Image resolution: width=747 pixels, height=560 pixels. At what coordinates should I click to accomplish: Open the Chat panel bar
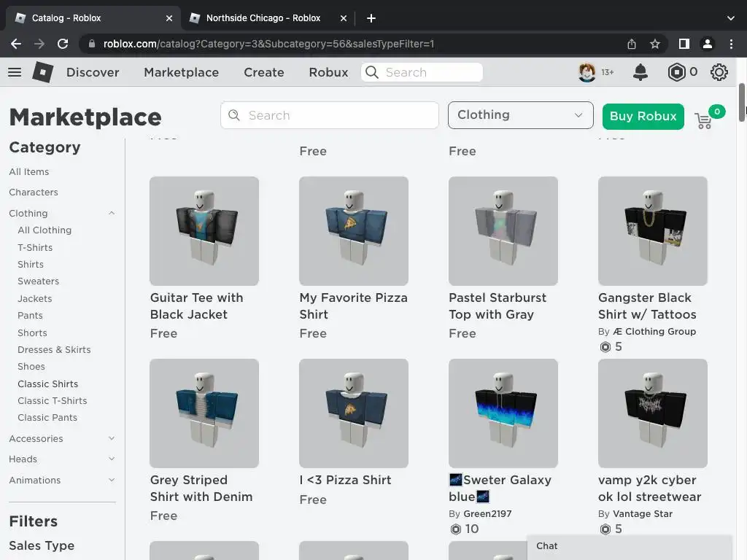[x=630, y=546]
